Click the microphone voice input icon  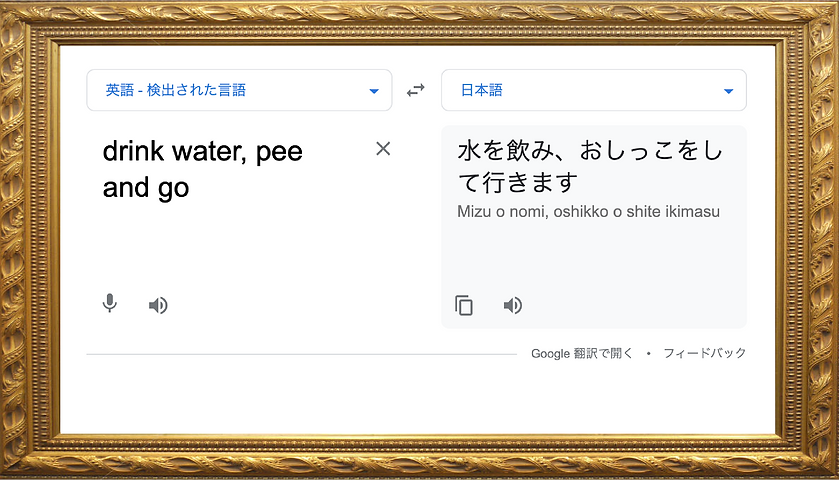110,304
